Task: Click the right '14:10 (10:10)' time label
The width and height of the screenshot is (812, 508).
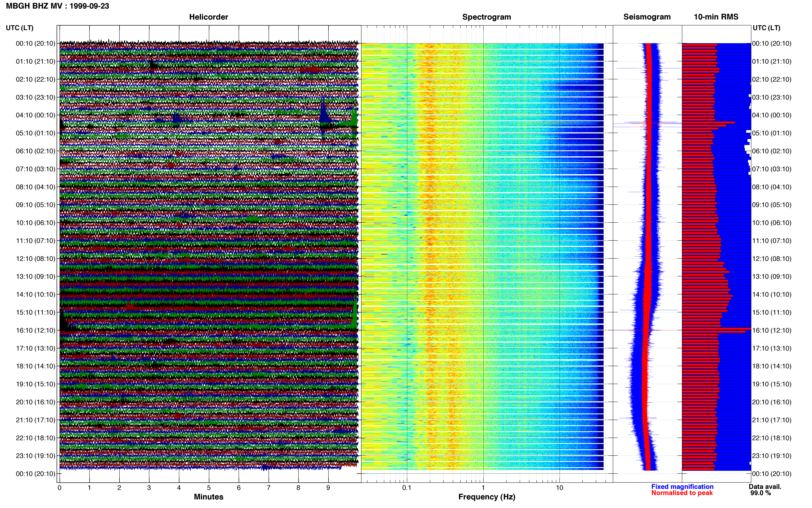Action: 772,295
